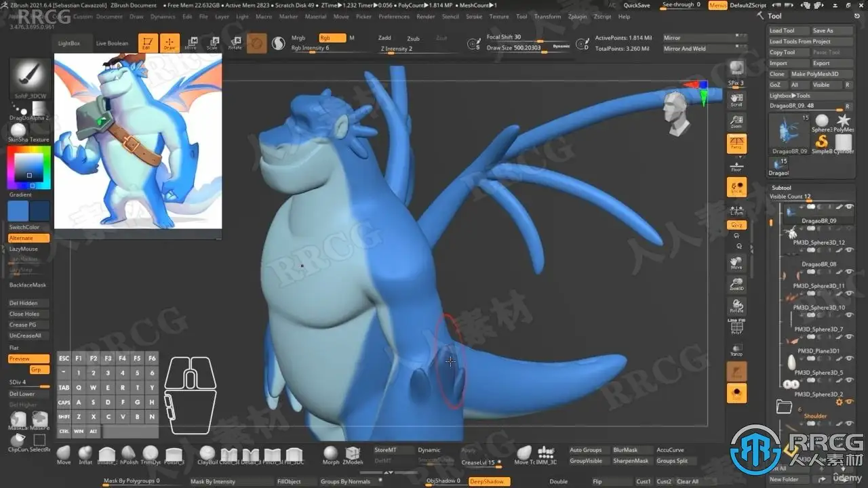Select the Scale transform icon
868x488 pixels.
point(212,43)
